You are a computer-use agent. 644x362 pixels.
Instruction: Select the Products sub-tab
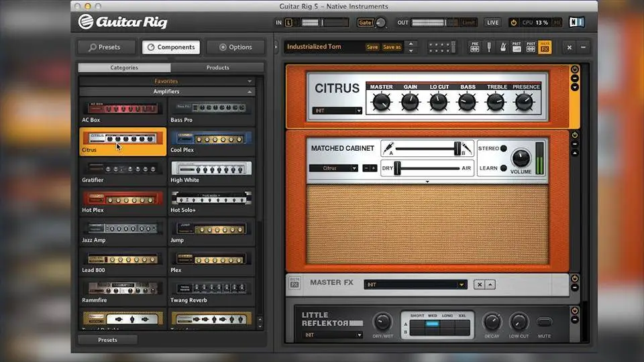click(x=217, y=67)
